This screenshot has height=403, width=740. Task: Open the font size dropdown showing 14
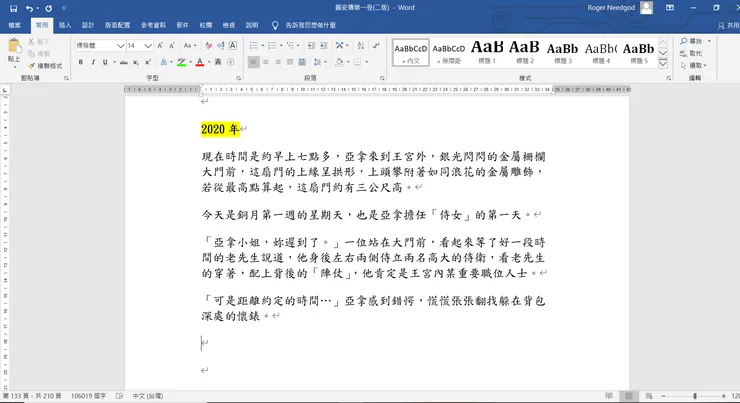coord(148,45)
